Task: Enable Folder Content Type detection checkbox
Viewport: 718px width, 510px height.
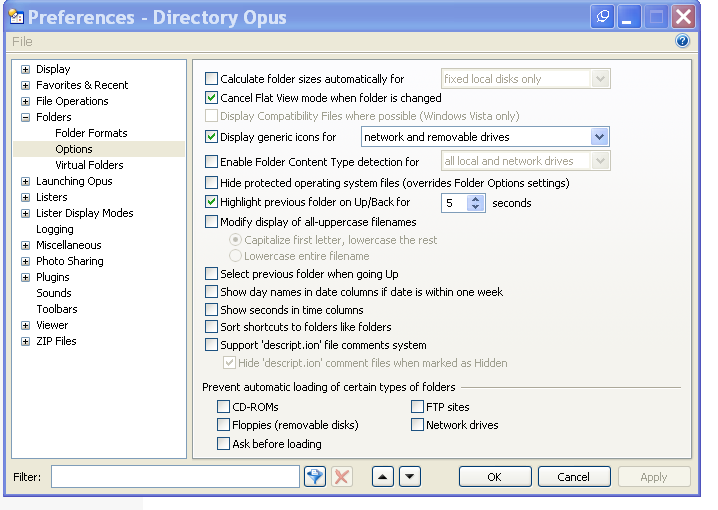Action: click(x=211, y=162)
